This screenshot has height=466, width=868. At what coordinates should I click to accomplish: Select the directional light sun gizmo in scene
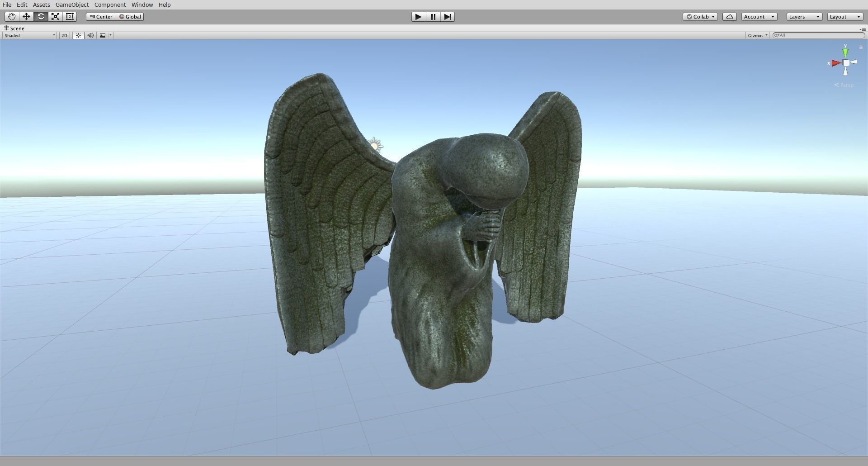coord(375,146)
